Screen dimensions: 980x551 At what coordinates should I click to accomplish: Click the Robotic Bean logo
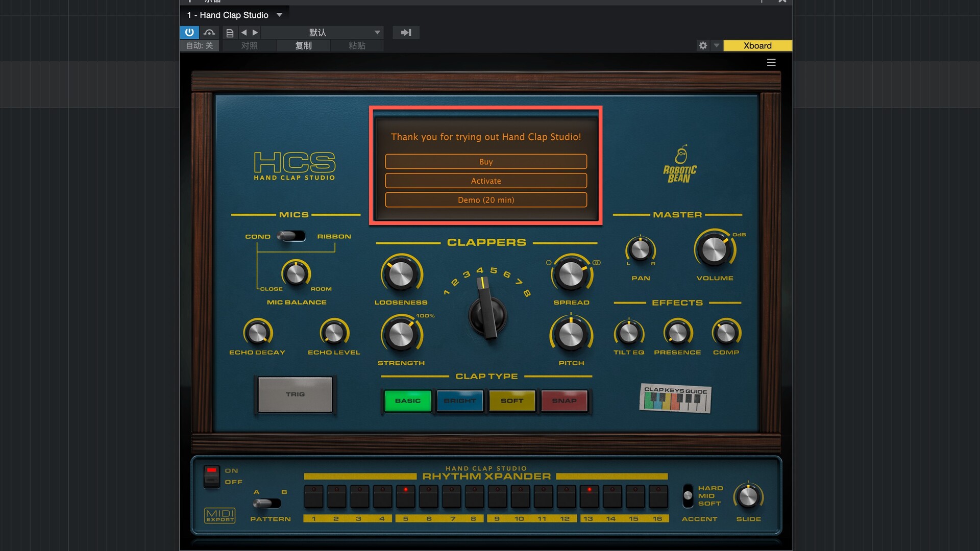click(680, 164)
